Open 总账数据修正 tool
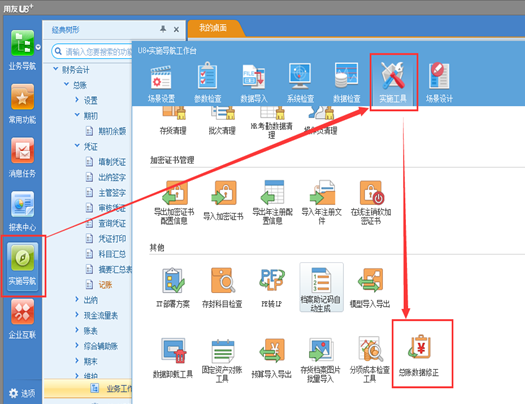This screenshot has width=525, height=404. point(419,355)
